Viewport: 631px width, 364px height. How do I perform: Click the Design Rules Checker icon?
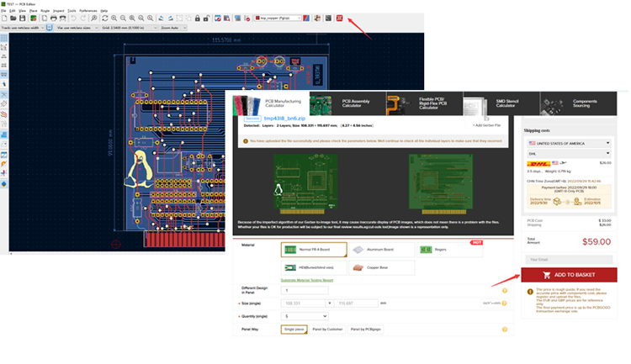tap(247, 18)
